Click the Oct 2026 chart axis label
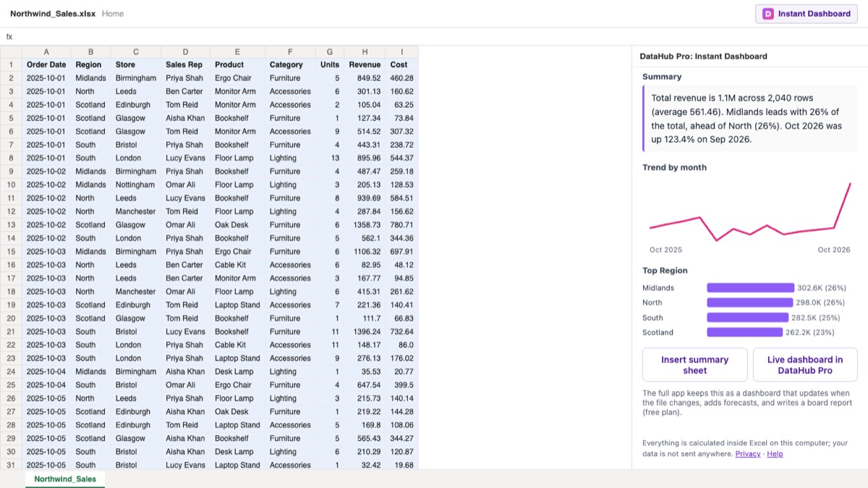This screenshot has height=488, width=868. [x=834, y=250]
